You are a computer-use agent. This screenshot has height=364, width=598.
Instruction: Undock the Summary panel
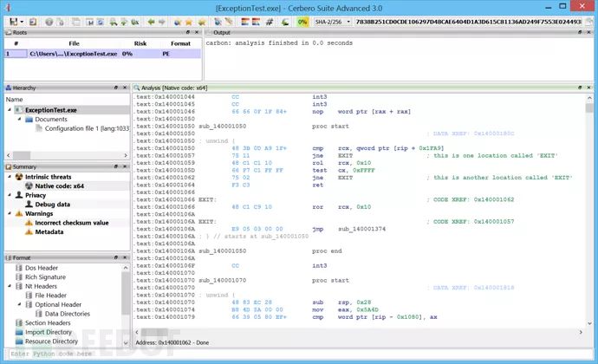pyautogui.click(x=115, y=166)
